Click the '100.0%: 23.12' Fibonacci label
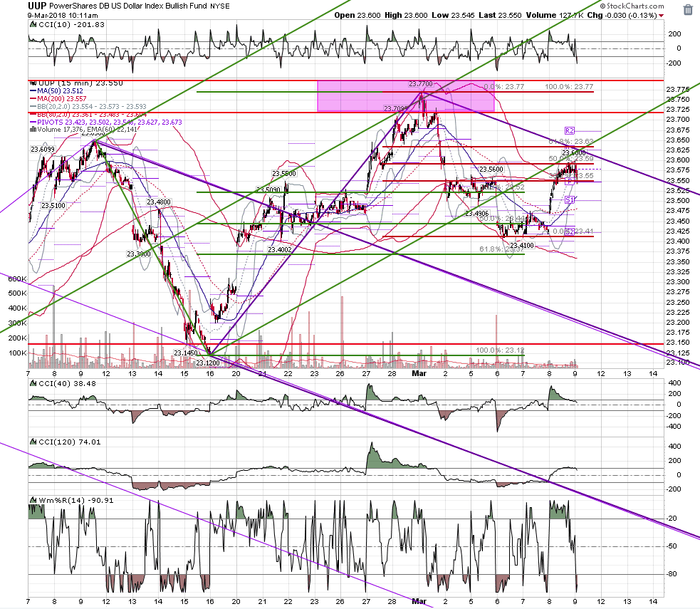Viewport: 700px width, 609px height. (x=500, y=350)
